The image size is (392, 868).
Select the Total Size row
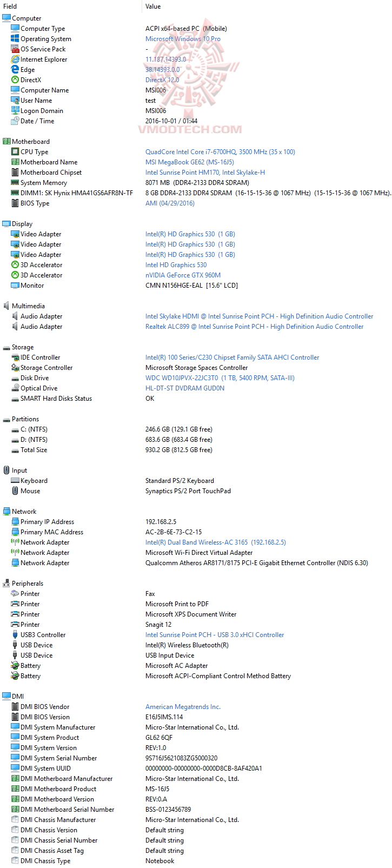[x=196, y=449]
